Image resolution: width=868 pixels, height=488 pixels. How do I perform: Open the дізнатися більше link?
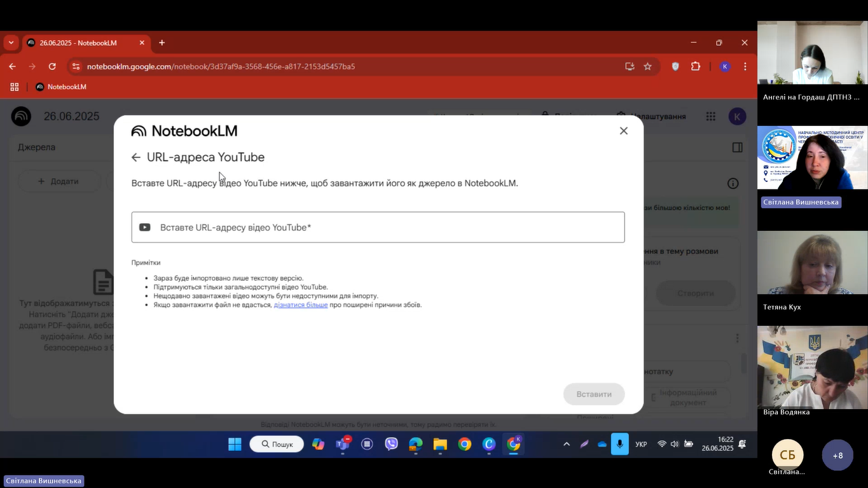coord(300,305)
